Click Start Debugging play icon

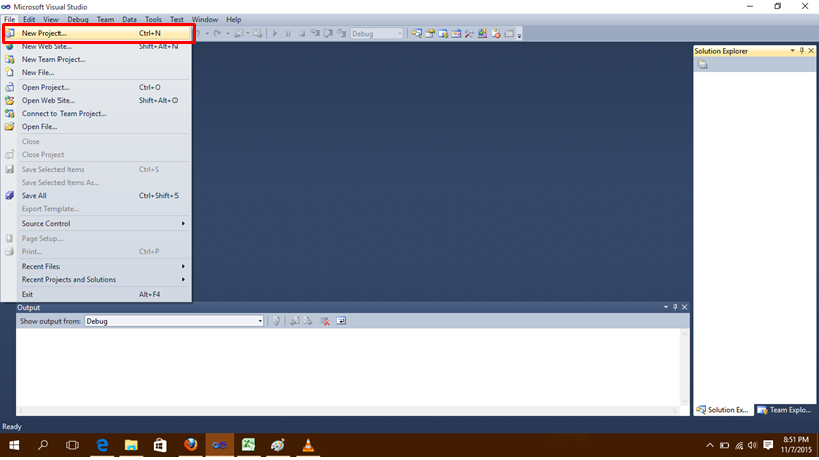click(275, 33)
